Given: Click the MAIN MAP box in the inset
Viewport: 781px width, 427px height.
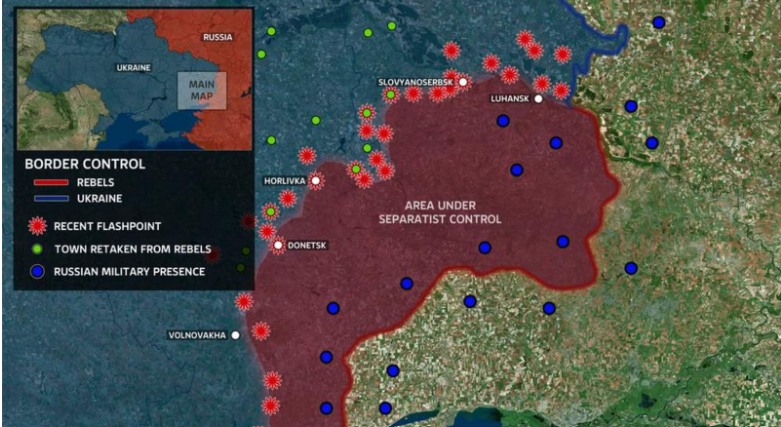Looking at the screenshot, I should click(202, 90).
